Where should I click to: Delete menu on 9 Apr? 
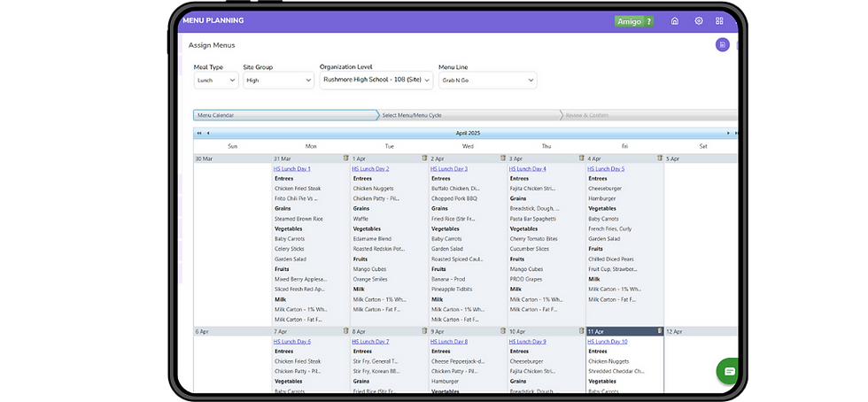503,330
